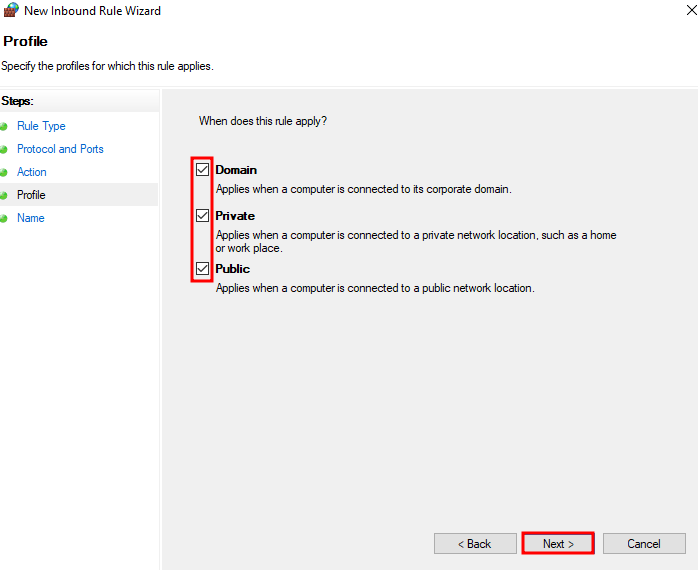Screen dimensions: 698x570
Task: Click green bullet beside Name step
Action: pos(4,219)
